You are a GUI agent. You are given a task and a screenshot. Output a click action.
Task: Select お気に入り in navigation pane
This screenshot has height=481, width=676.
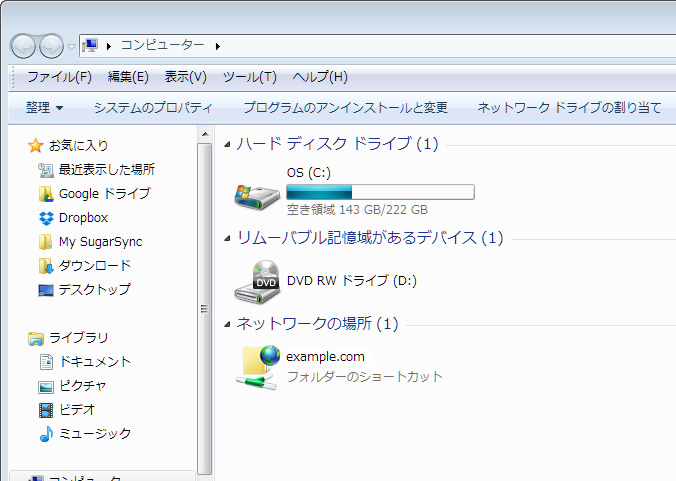point(78,146)
